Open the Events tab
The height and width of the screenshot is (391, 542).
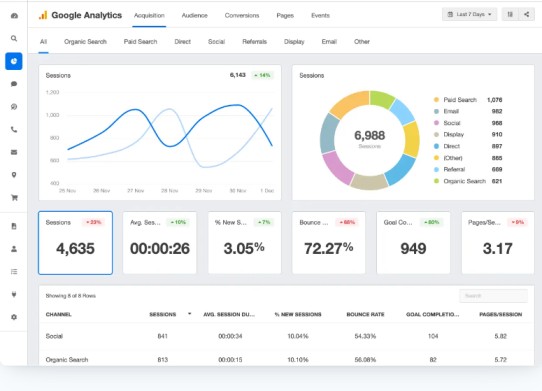(x=320, y=16)
